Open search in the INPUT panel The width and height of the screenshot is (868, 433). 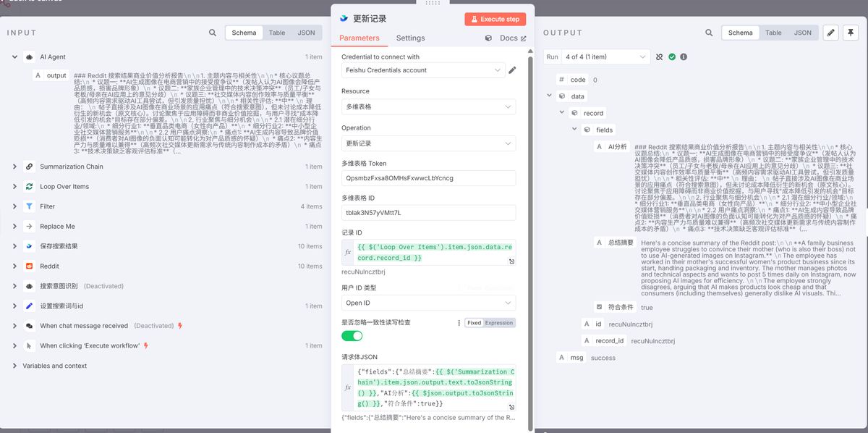point(212,33)
